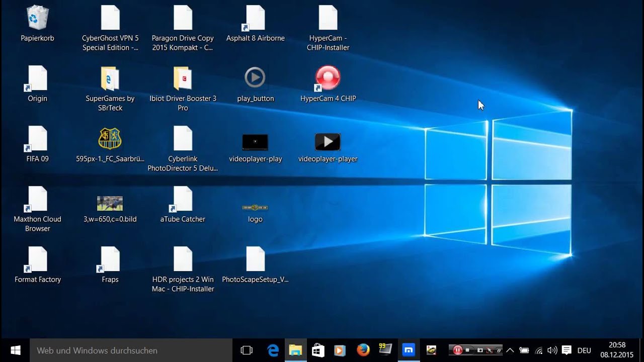Open the clock showing 20:58 08.12.2015
644x362 pixels.
(616, 350)
